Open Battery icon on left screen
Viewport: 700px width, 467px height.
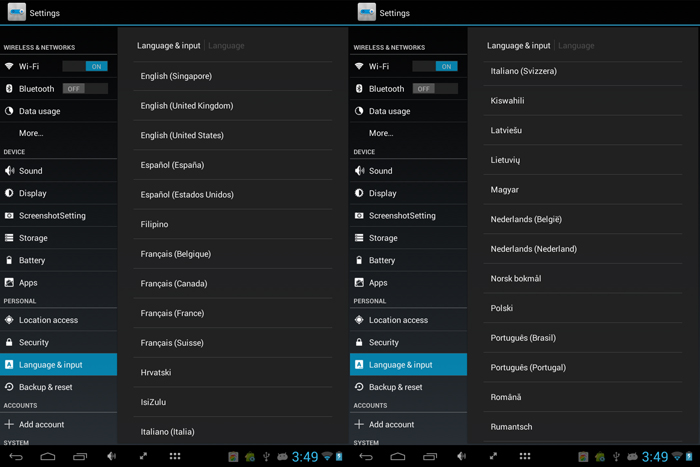click(x=9, y=260)
